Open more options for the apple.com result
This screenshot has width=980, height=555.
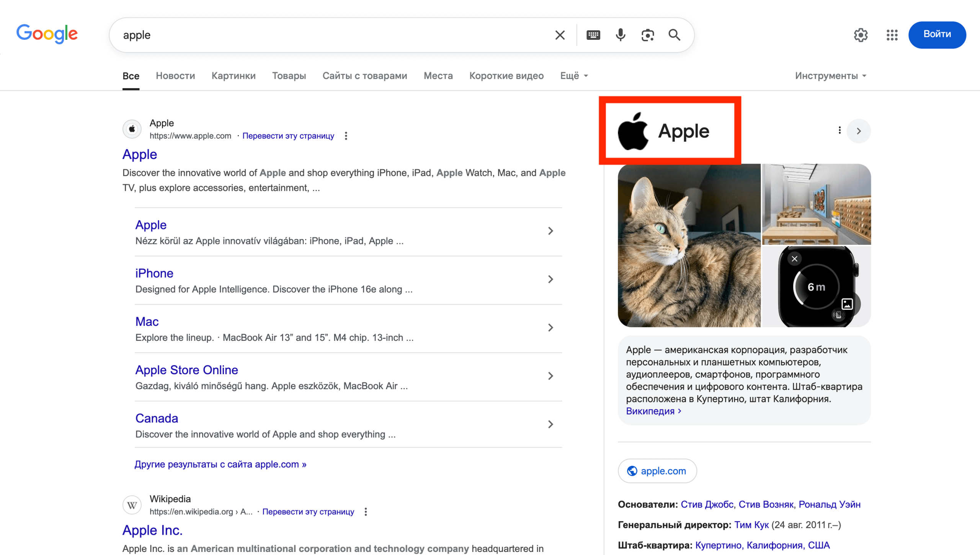tap(346, 136)
